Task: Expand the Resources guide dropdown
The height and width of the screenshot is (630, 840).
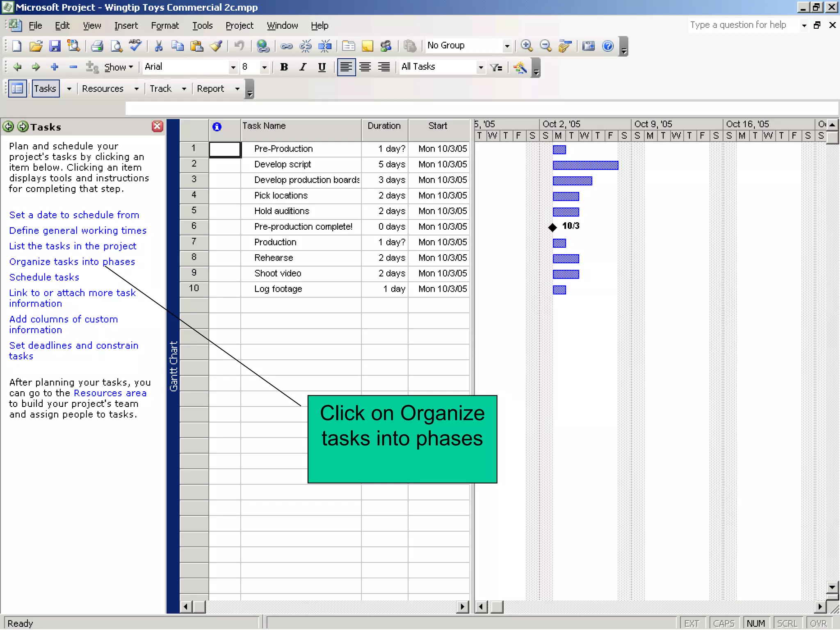Action: pyautogui.click(x=136, y=89)
